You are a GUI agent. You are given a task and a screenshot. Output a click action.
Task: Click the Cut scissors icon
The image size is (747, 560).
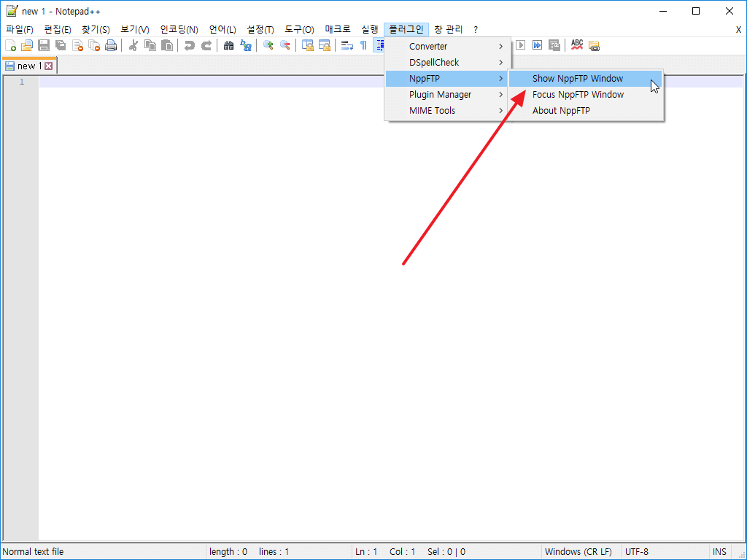(x=133, y=45)
